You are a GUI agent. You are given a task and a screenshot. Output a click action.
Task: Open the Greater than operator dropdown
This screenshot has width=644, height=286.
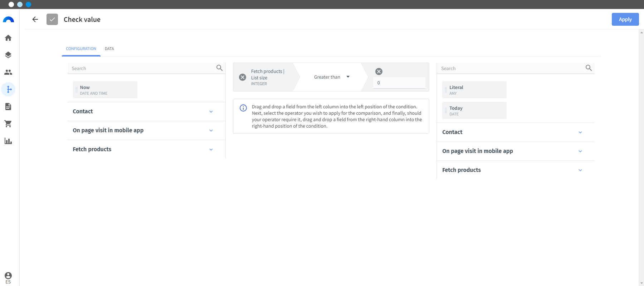331,77
